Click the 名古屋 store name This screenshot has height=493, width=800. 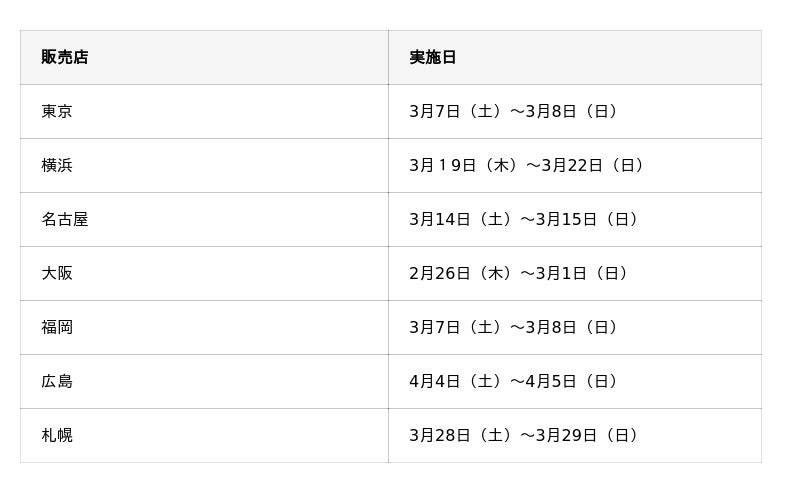(65, 220)
